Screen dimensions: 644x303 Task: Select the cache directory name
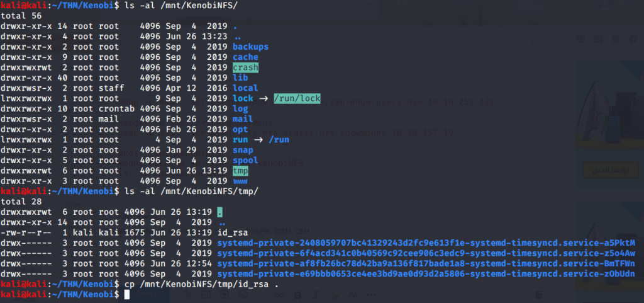pos(245,57)
